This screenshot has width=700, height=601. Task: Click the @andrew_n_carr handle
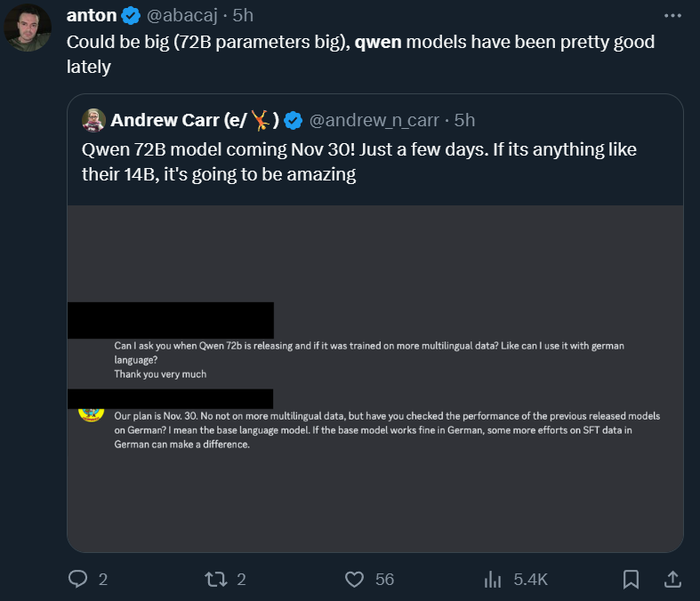pos(374,120)
